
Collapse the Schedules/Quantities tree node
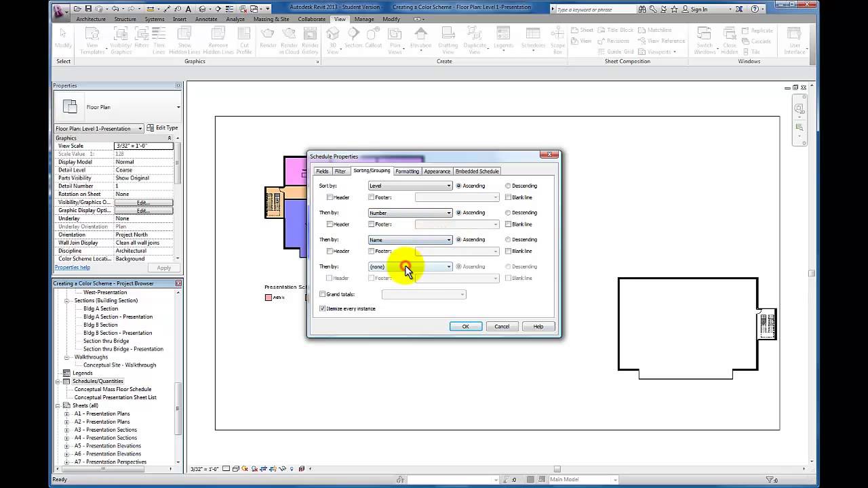click(x=58, y=381)
